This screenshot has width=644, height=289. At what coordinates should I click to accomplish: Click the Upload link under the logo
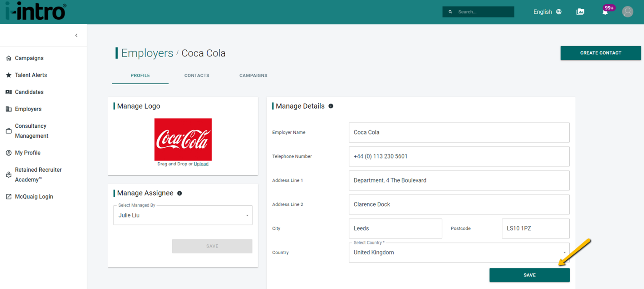pyautogui.click(x=201, y=164)
